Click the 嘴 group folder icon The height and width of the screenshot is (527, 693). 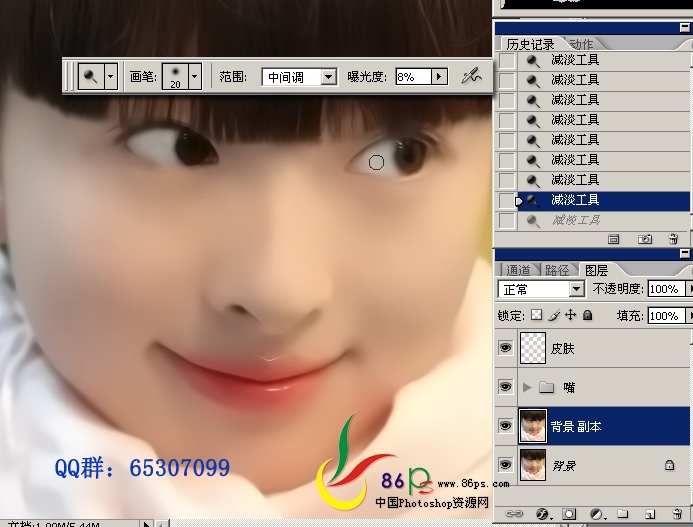(x=547, y=388)
